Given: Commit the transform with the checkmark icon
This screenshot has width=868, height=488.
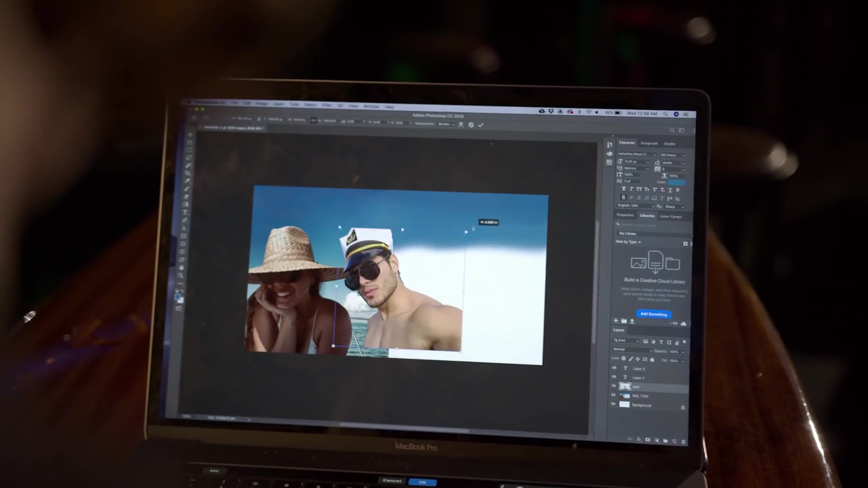Looking at the screenshot, I should [x=481, y=125].
